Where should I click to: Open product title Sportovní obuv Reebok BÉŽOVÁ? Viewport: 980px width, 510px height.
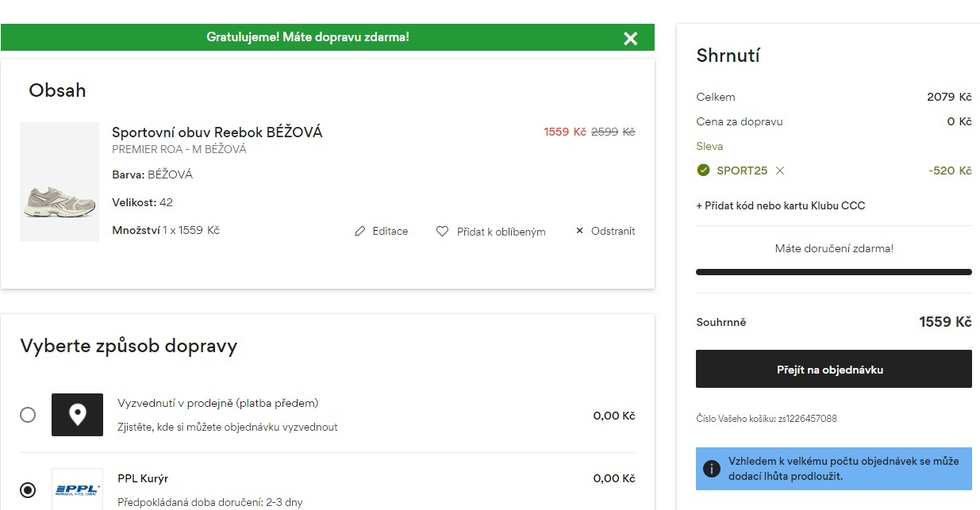pos(217,132)
